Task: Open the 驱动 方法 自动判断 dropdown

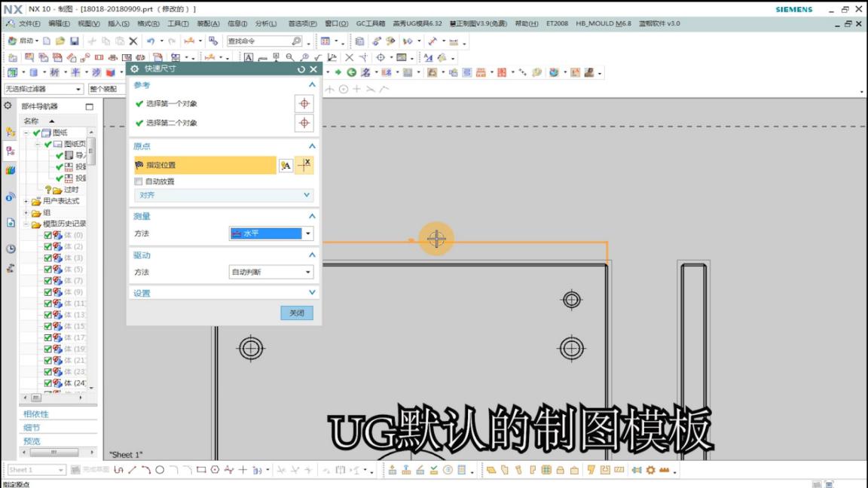Action: [271, 272]
